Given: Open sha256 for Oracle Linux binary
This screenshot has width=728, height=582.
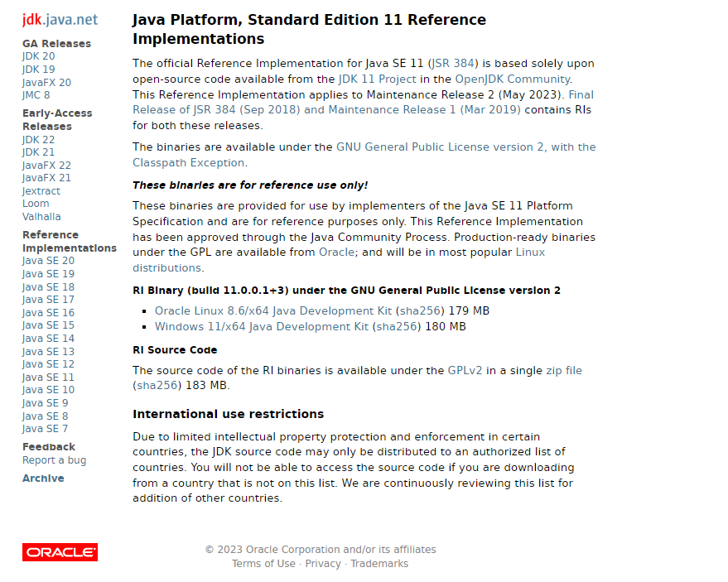Looking at the screenshot, I should [x=422, y=310].
